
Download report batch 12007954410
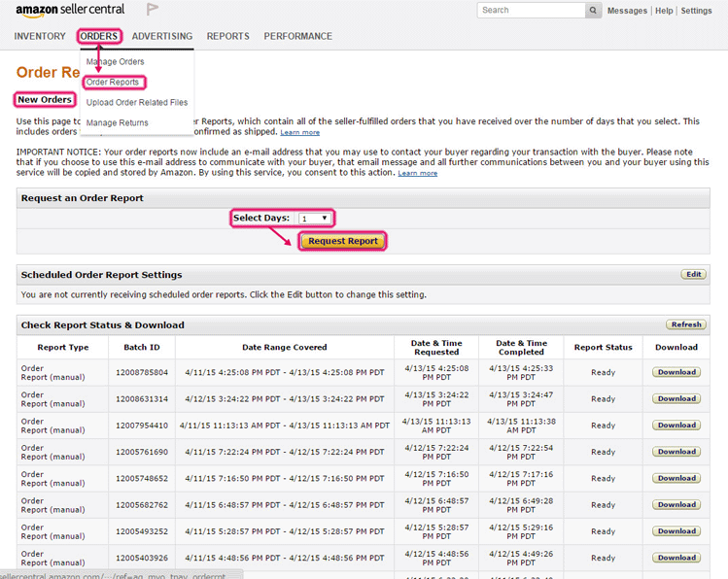676,425
